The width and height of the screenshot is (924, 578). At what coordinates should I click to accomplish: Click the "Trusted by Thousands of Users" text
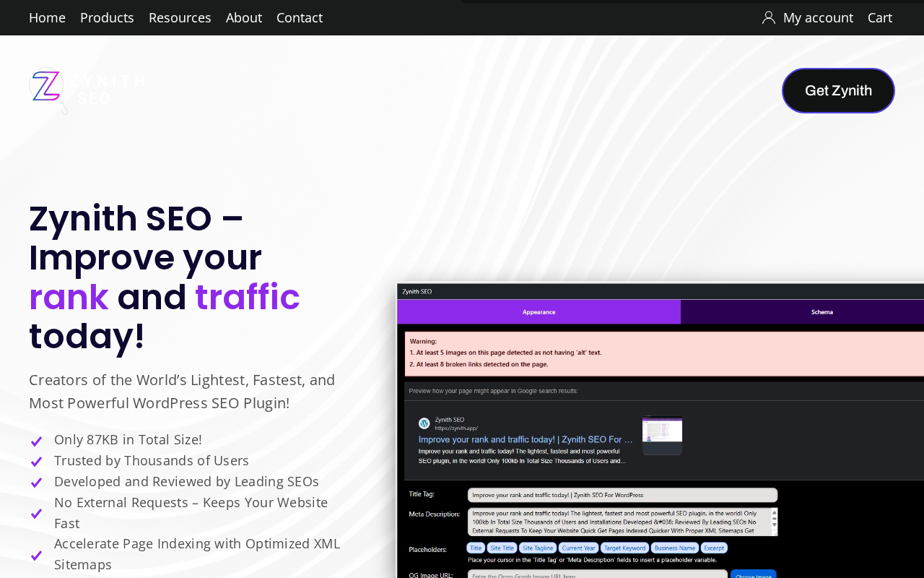point(152,460)
